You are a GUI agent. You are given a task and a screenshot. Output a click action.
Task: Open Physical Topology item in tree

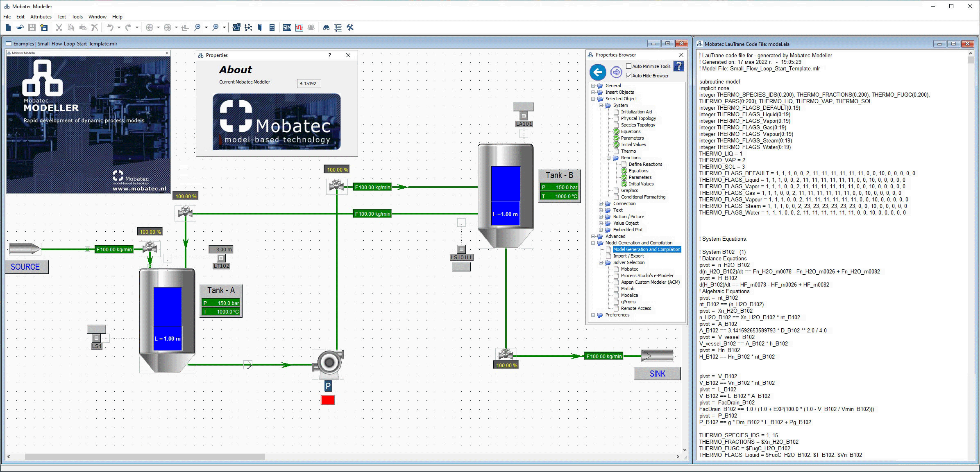638,118
